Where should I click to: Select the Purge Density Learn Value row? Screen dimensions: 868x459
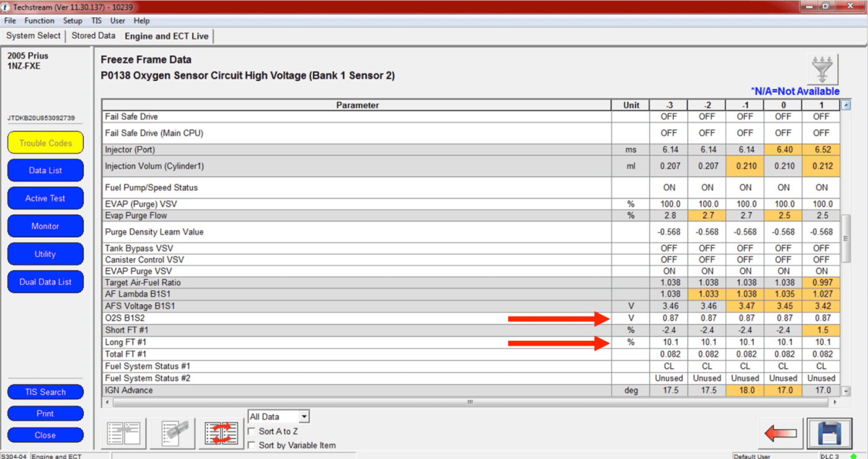tap(471, 232)
